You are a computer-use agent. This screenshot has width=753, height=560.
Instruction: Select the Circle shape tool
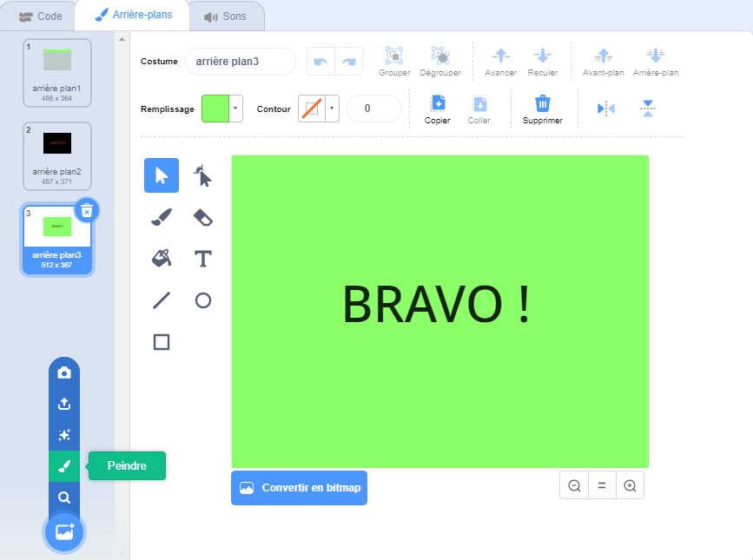coord(202,300)
